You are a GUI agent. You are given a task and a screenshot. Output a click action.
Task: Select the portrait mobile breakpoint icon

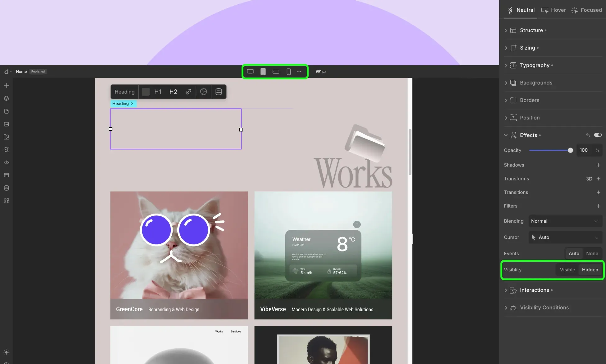coord(288,72)
